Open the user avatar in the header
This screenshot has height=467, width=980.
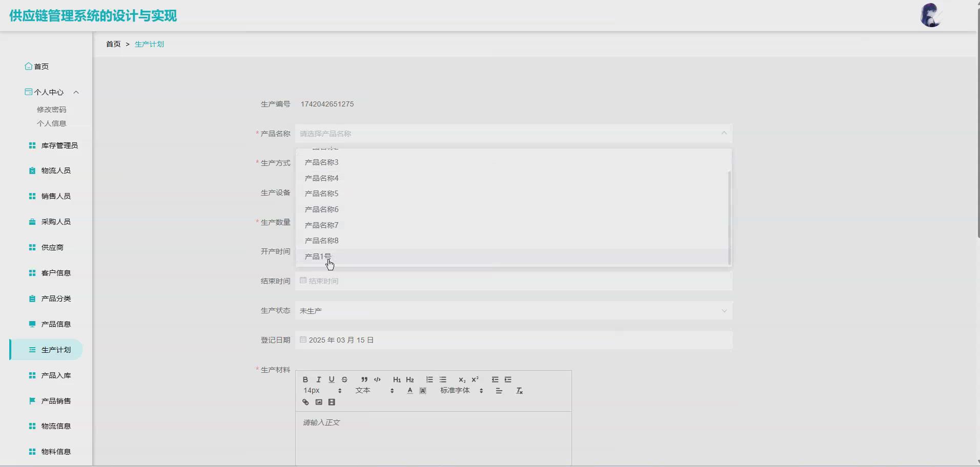931,15
